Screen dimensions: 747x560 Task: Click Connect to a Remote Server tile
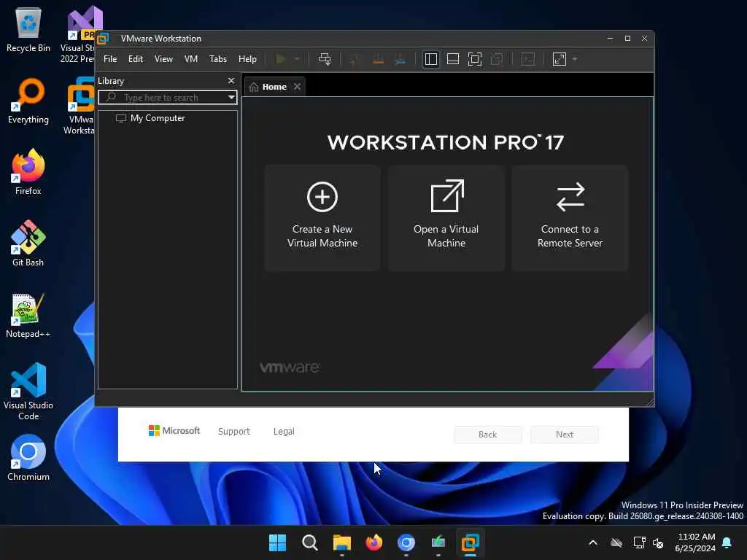click(x=570, y=218)
